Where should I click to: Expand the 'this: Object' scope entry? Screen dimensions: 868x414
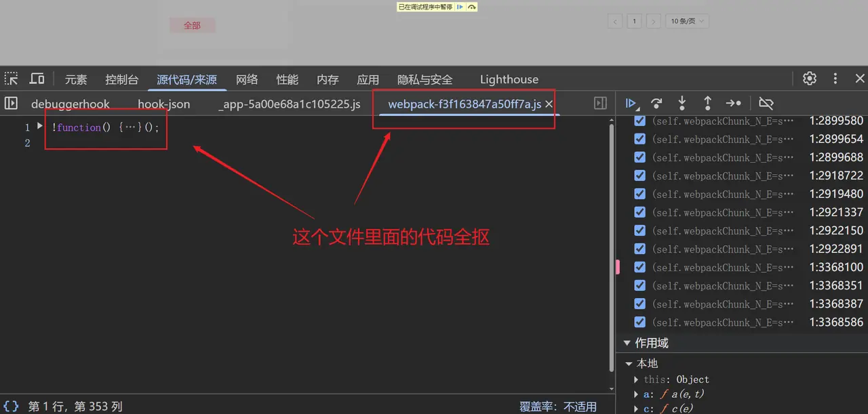tap(636, 379)
